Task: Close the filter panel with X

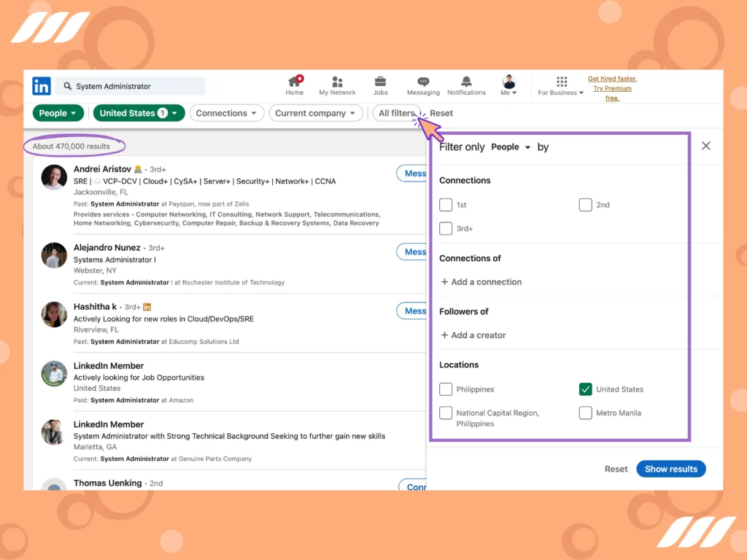Action: click(x=705, y=146)
